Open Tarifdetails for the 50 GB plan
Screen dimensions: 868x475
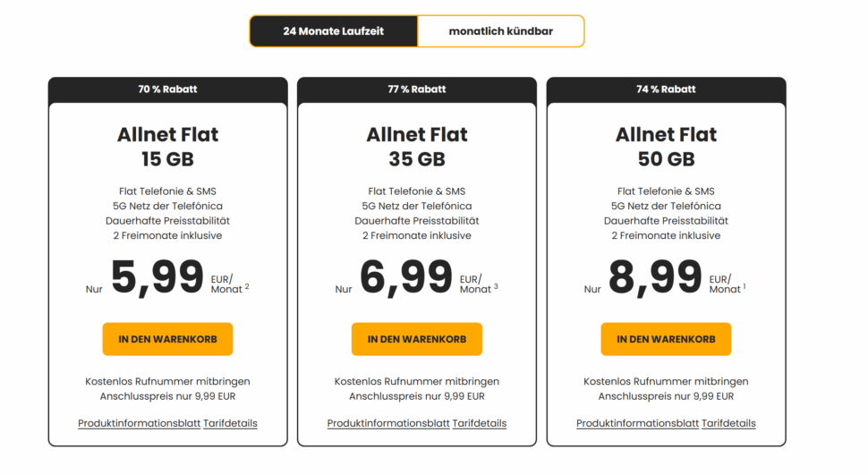(x=728, y=423)
